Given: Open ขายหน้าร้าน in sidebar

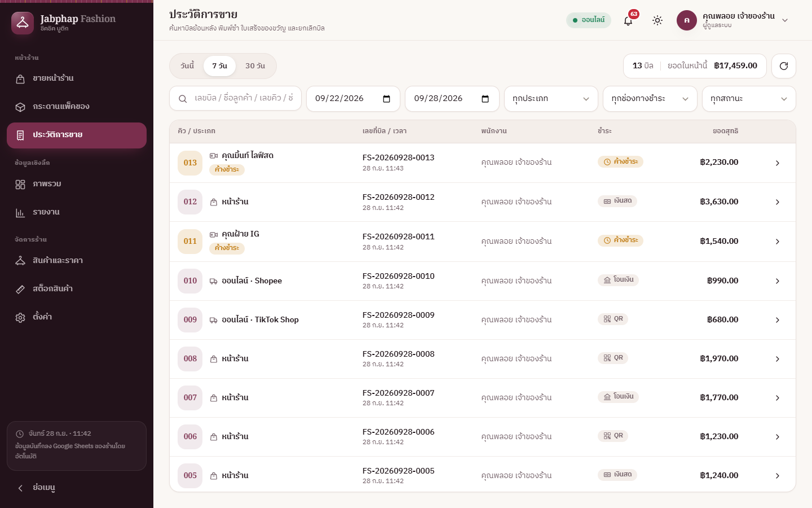Looking at the screenshot, I should tap(77, 78).
